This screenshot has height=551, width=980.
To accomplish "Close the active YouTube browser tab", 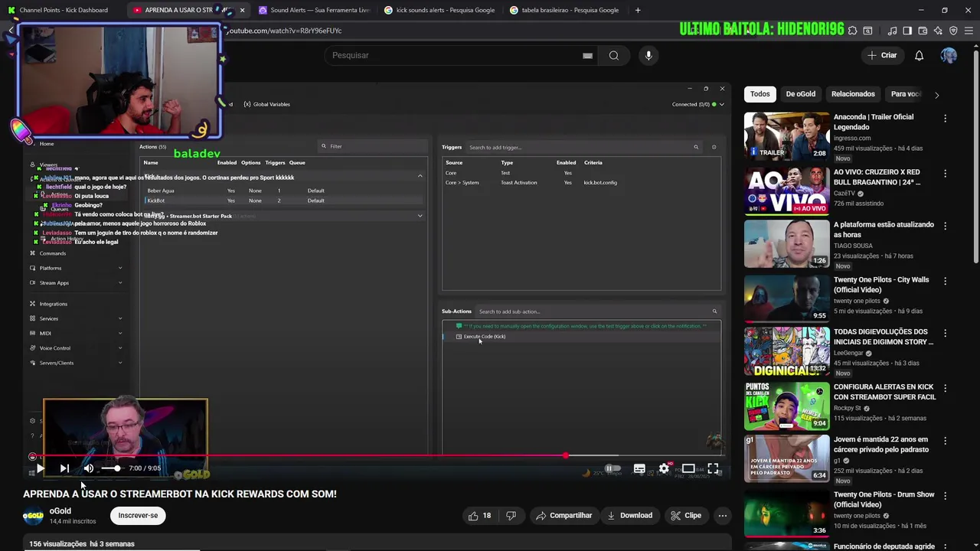I will click(x=242, y=10).
